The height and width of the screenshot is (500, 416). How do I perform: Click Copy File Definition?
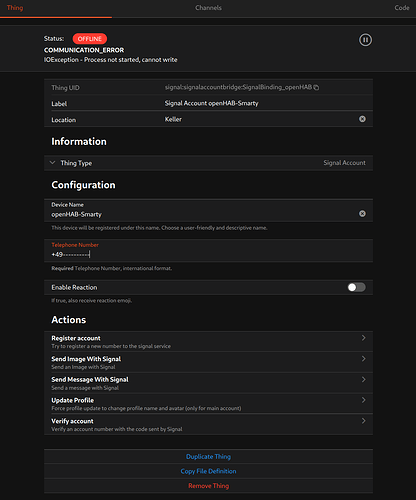(208, 471)
